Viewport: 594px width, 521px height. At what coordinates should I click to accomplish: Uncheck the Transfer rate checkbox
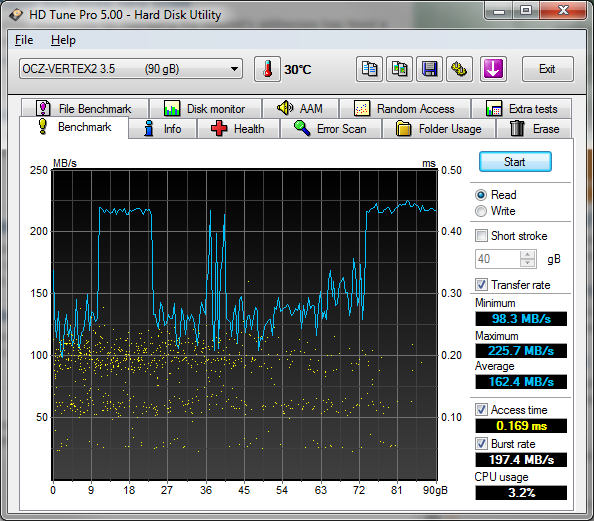(x=481, y=285)
